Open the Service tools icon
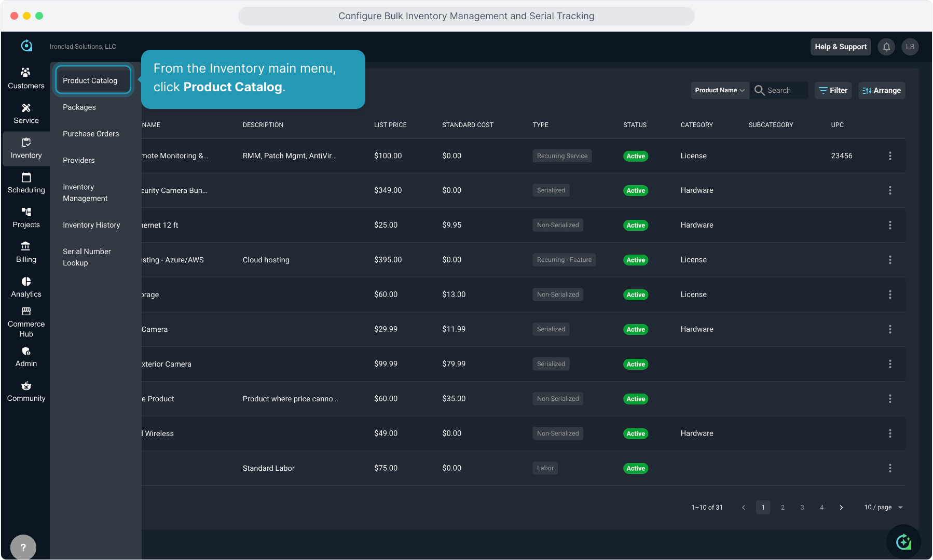The height and width of the screenshot is (560, 933). (26, 108)
